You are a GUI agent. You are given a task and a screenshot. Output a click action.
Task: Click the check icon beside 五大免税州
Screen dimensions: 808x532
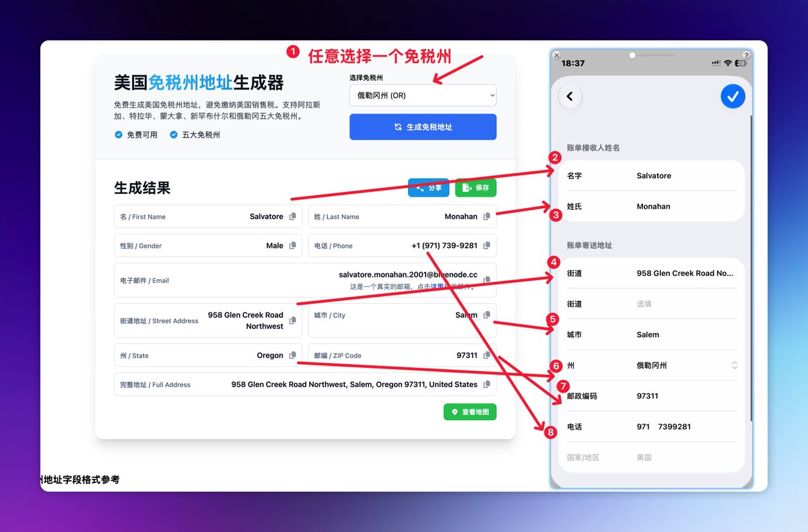[174, 135]
